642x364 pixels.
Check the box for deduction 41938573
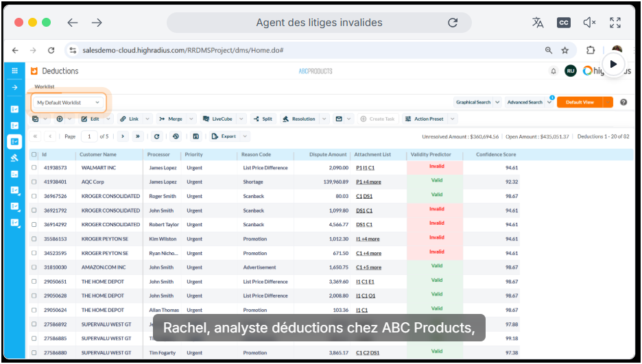(34, 168)
